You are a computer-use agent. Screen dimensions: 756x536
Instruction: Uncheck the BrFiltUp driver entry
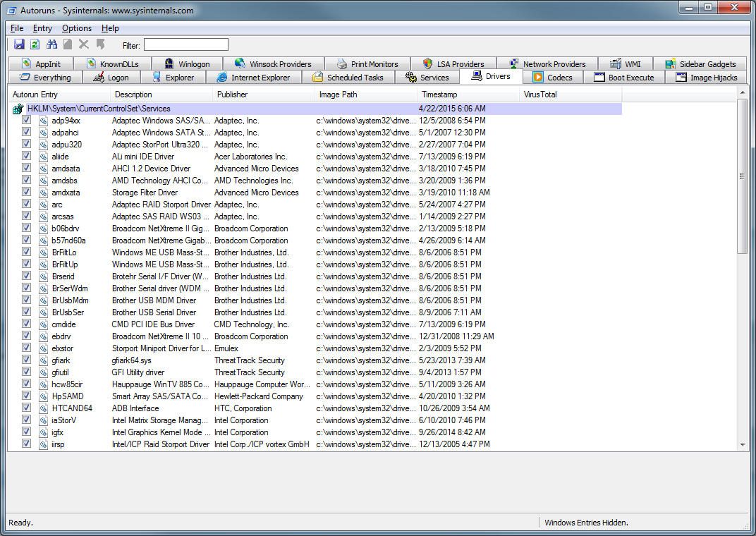pyautogui.click(x=27, y=264)
